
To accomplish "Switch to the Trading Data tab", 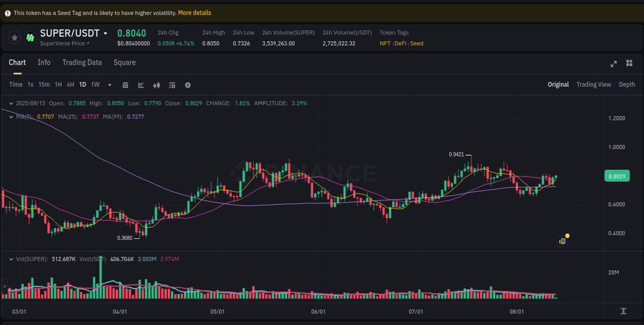I will tap(82, 62).
